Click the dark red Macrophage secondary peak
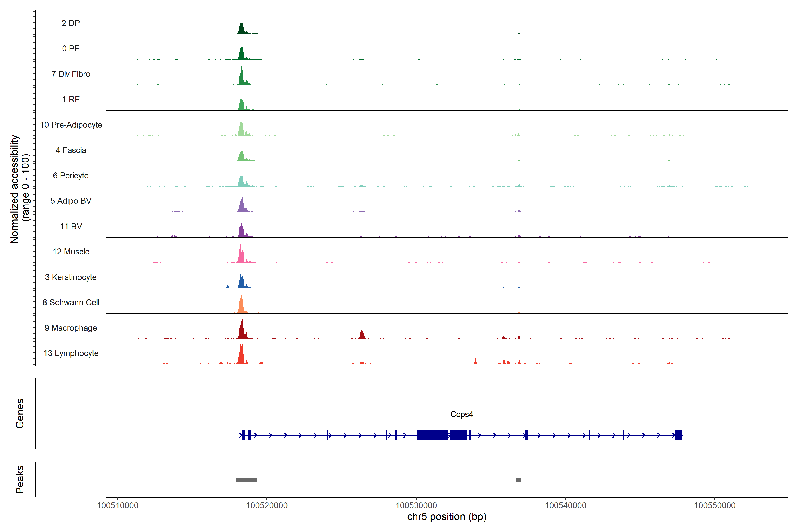The height and width of the screenshot is (532, 798). point(362,335)
